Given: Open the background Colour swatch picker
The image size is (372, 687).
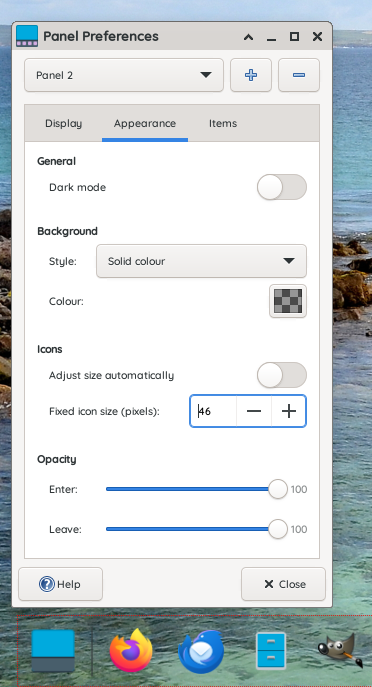Looking at the screenshot, I should tap(288, 301).
